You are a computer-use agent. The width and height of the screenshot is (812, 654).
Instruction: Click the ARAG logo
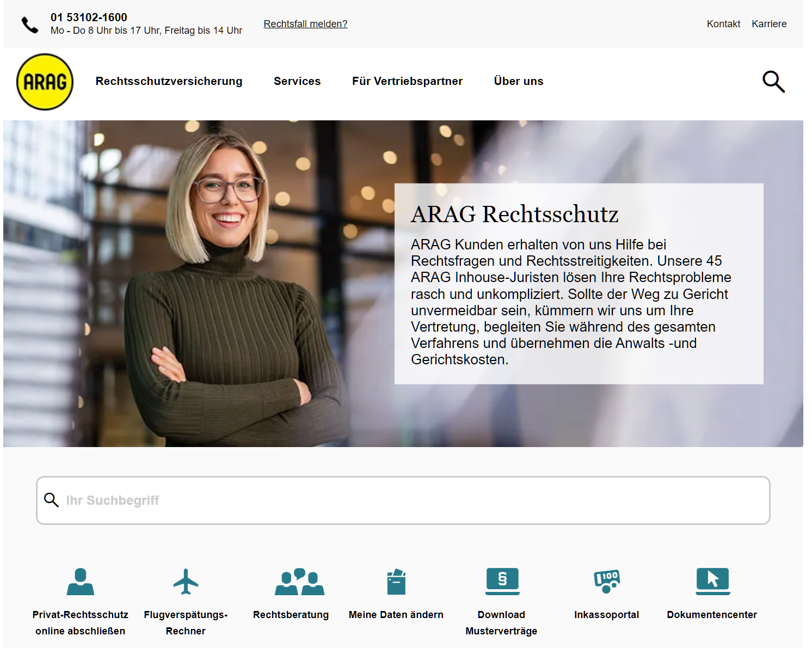(x=45, y=82)
